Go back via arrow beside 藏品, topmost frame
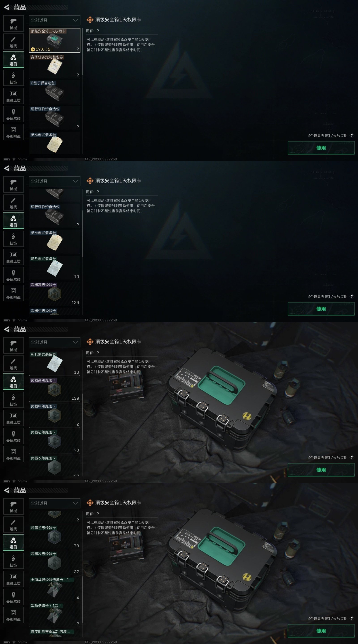Viewport: 358px width, 644px height. (x=7, y=8)
